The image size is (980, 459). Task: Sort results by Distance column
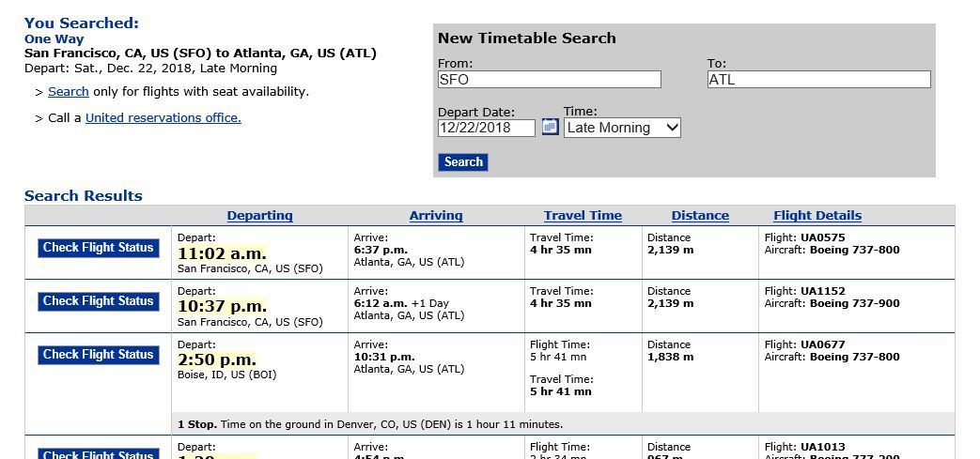(700, 216)
